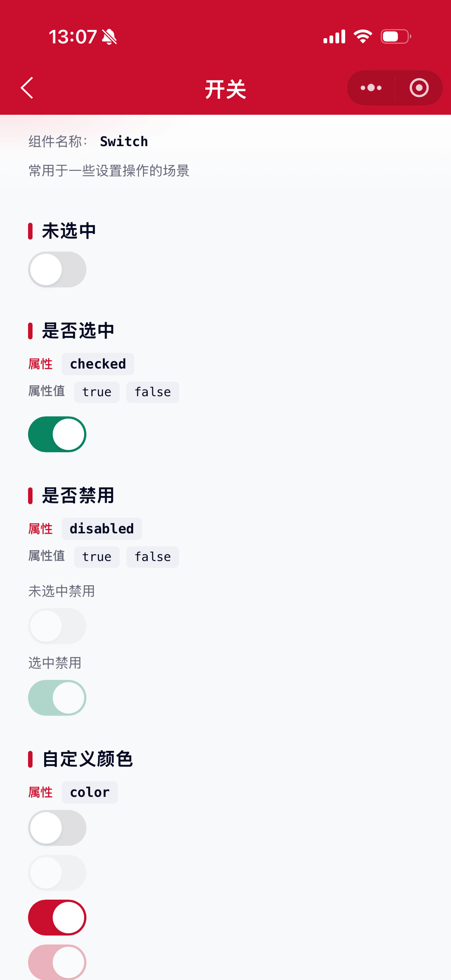Turn off the green checked switch
Viewport: 451px width, 980px height.
(x=57, y=434)
